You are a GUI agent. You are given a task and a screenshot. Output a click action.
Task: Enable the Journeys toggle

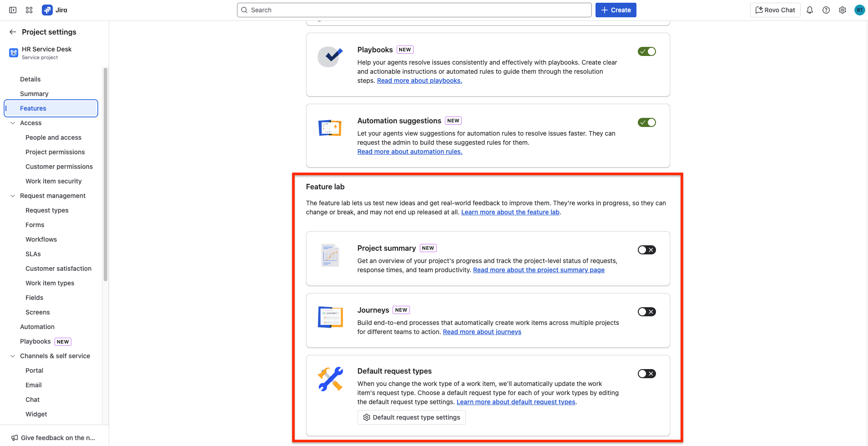click(x=647, y=312)
